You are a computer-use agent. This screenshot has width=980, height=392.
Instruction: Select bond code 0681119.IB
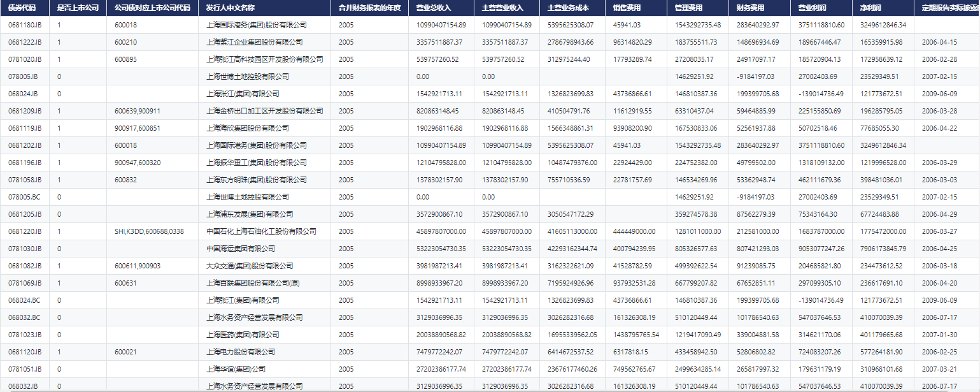tap(25, 128)
